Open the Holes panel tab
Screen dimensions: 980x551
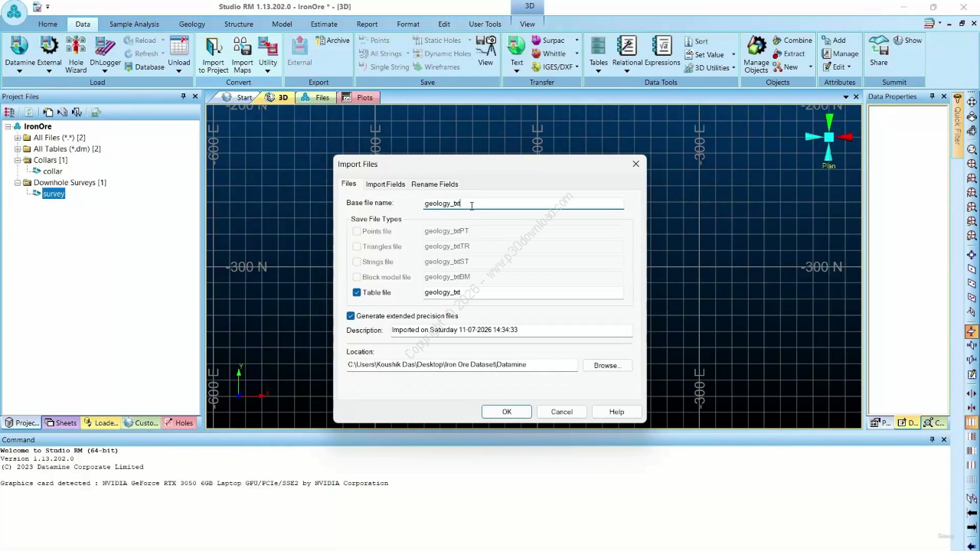pyautogui.click(x=179, y=422)
